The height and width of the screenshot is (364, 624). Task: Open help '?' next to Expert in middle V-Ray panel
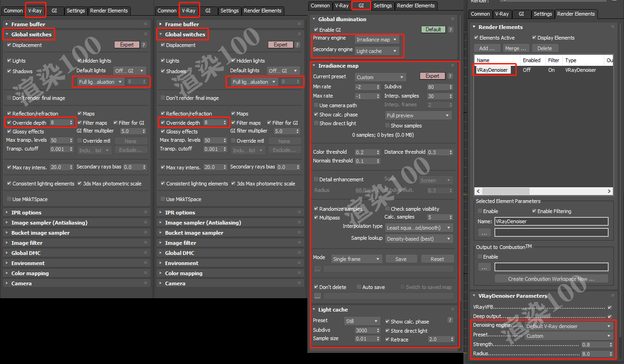pyautogui.click(x=297, y=45)
